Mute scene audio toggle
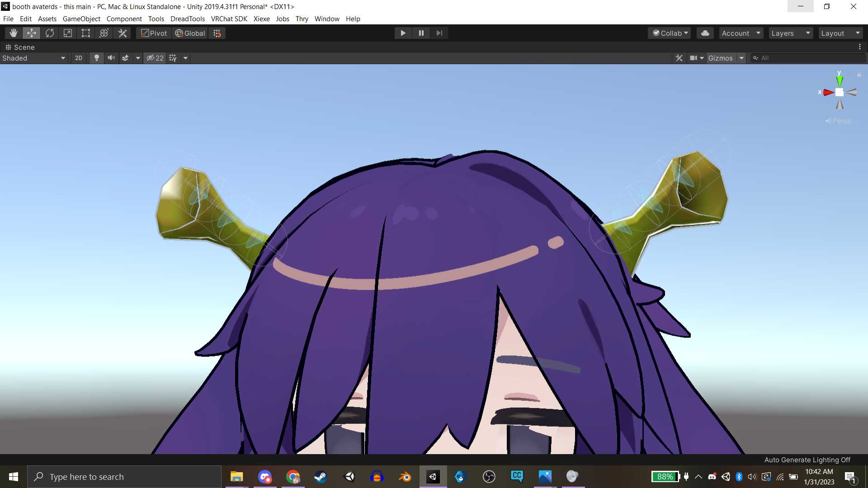The height and width of the screenshot is (488, 868). [111, 58]
